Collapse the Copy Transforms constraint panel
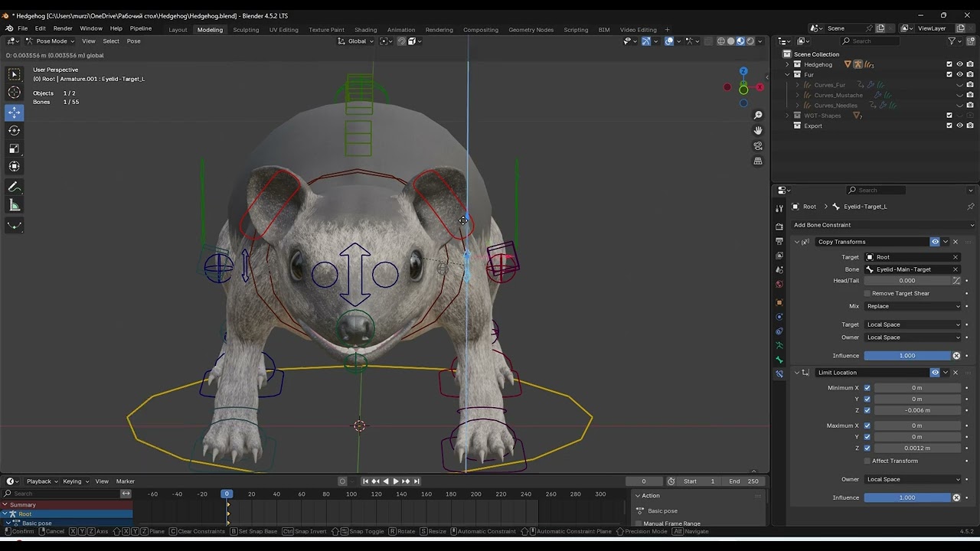The image size is (980, 551). point(796,242)
